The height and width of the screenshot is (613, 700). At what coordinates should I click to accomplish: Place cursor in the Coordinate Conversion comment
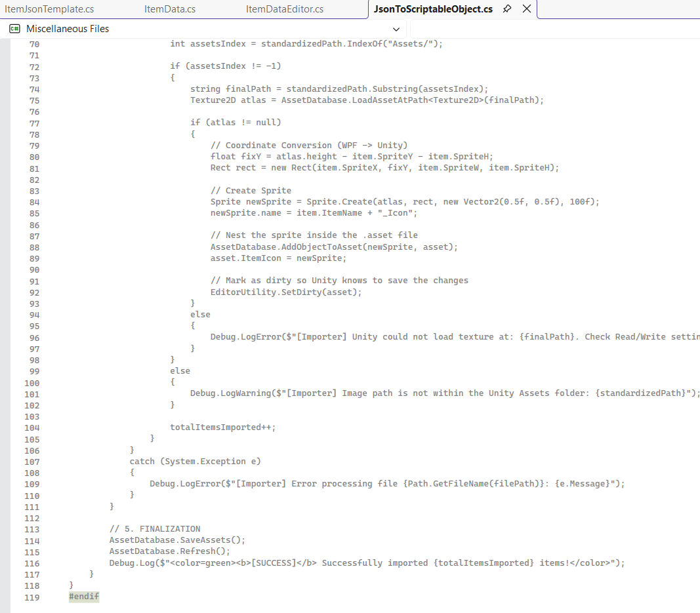click(309, 146)
